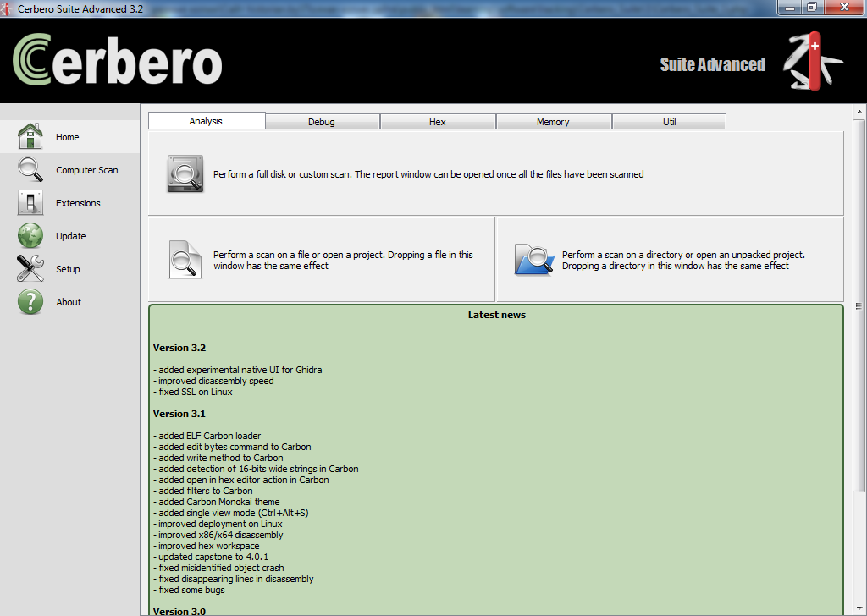Click the About question mark icon
Screen dimensions: 867x616
click(x=30, y=301)
